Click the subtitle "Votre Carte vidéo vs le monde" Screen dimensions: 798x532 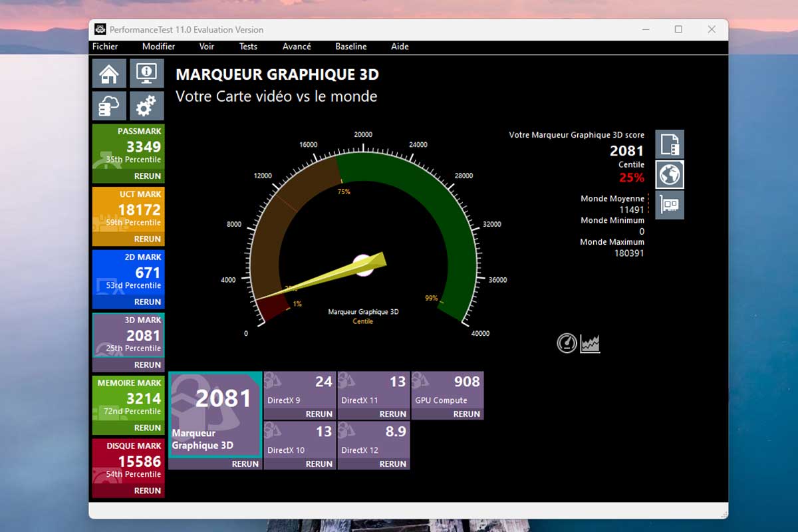[x=276, y=96]
